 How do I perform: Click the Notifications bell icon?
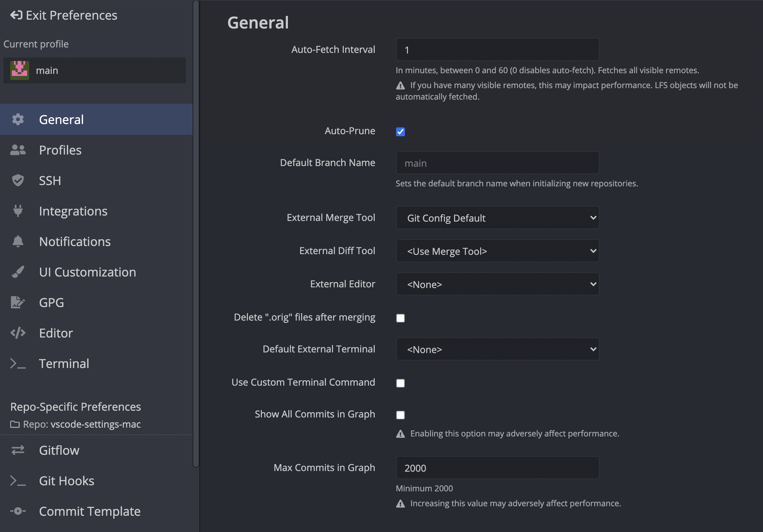(x=18, y=241)
